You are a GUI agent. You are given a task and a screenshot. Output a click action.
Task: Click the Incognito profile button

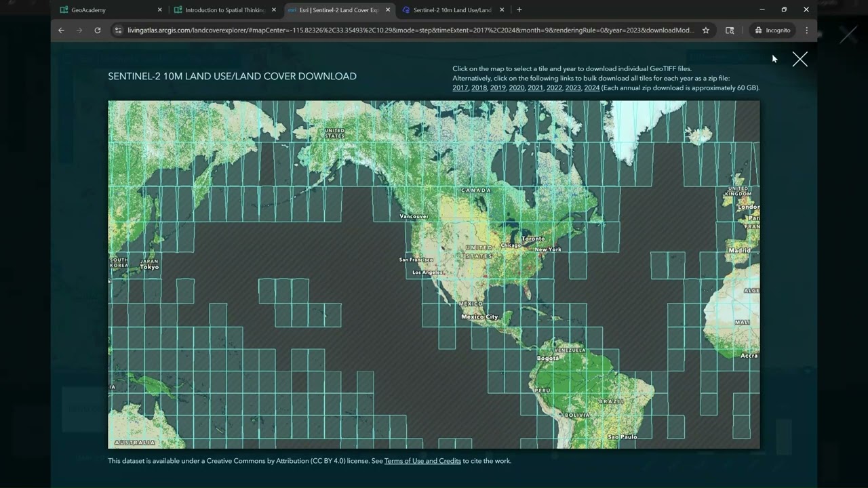coord(772,30)
